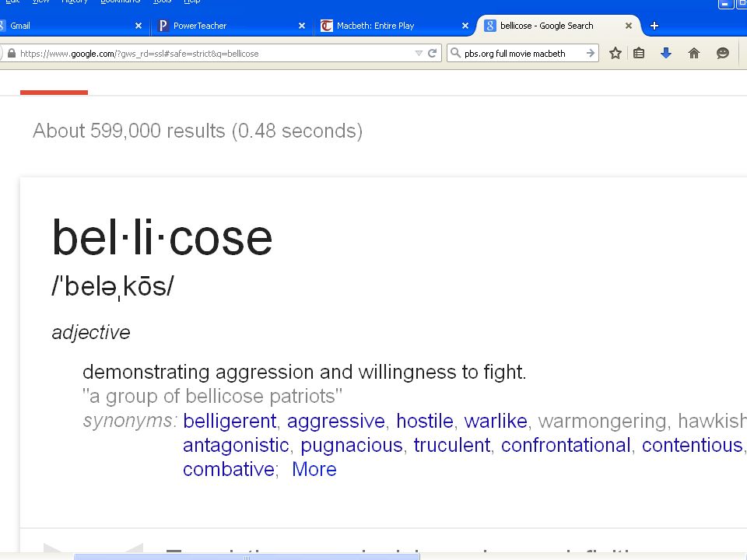747x560 pixels.
Task: Click the smiley chat icon in toolbar
Action: [x=723, y=54]
